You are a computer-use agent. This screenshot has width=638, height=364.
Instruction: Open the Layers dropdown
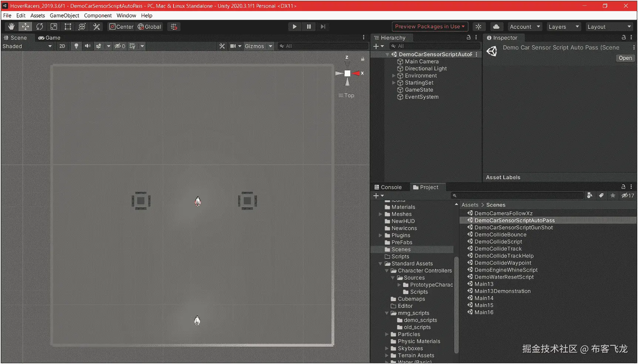[564, 27]
